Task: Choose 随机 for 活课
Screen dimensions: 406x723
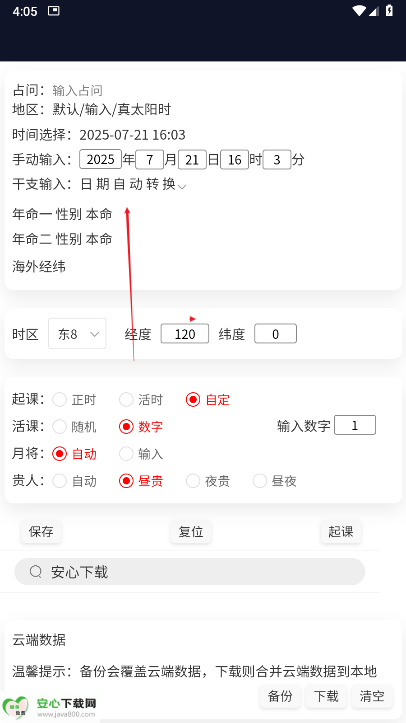Action: tap(75, 427)
